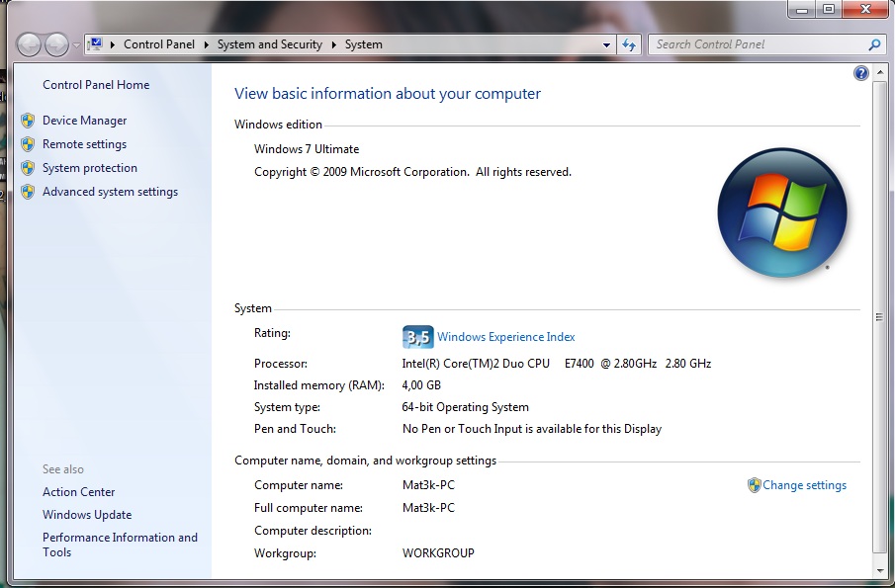Click the magnifier search icon
Image resolution: width=895 pixels, height=588 pixels.
pyautogui.click(x=874, y=44)
